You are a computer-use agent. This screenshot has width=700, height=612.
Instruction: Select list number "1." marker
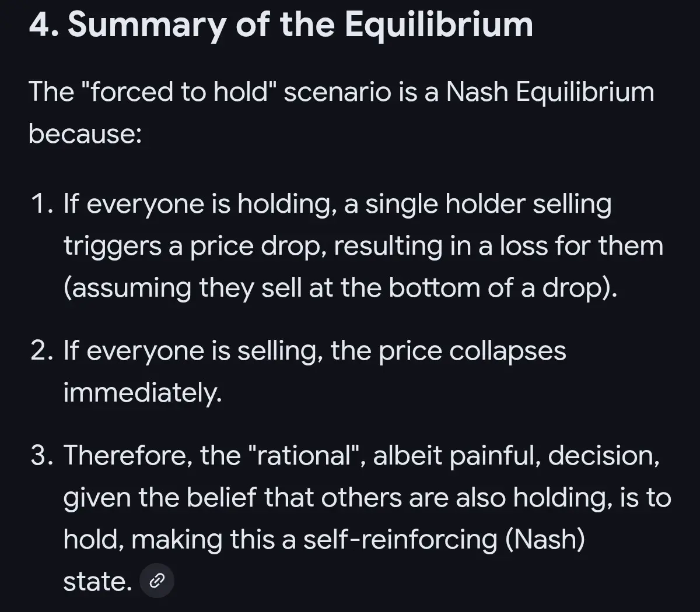[43, 205]
